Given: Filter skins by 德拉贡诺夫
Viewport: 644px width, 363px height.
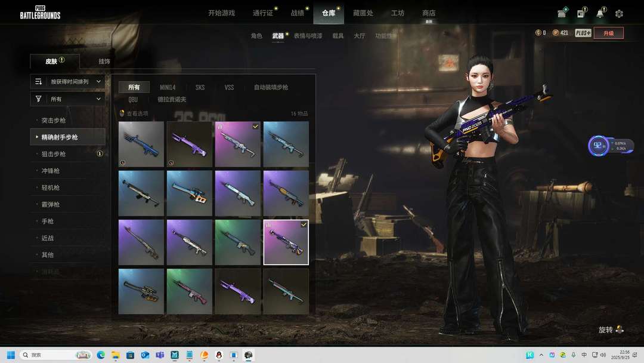Looking at the screenshot, I should pyautogui.click(x=172, y=100).
